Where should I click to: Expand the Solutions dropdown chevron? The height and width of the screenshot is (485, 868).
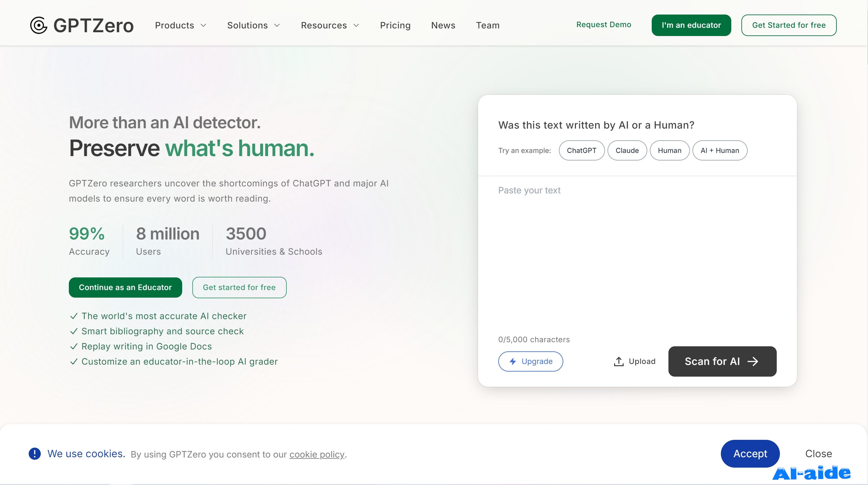[277, 25]
